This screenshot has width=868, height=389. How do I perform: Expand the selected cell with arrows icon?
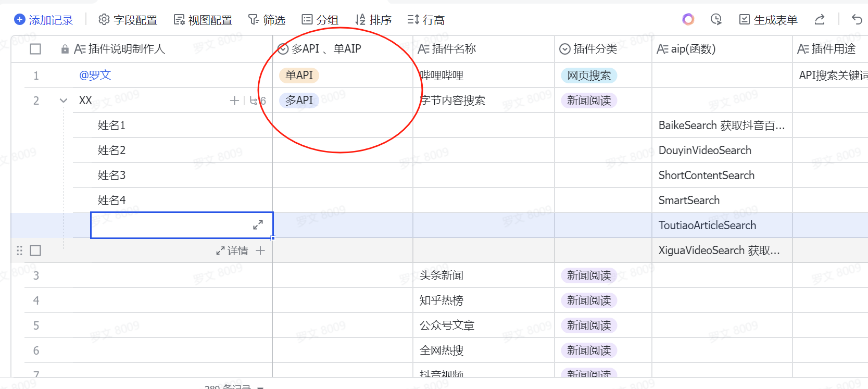pos(258,225)
